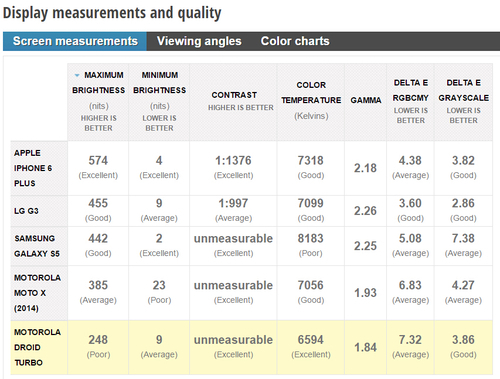The width and height of the screenshot is (500, 379).
Task: Click iPhone 6 Plus minimum brightness 4
Action: (x=159, y=161)
